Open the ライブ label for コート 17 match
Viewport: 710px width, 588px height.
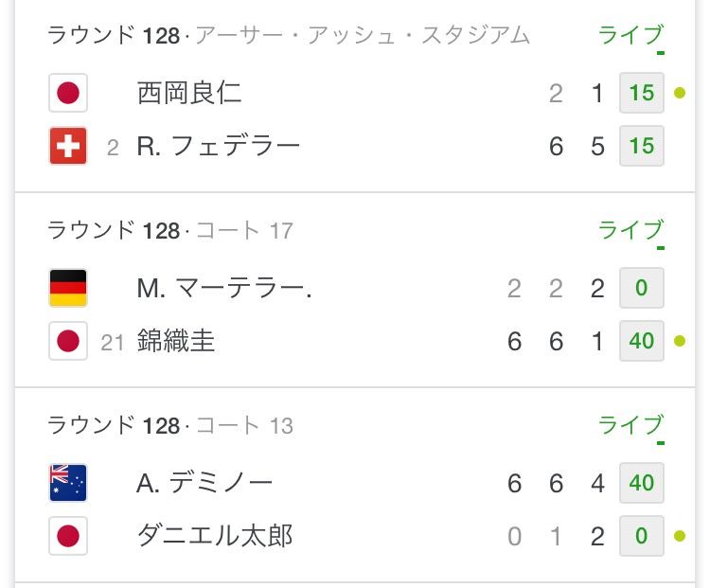(x=631, y=230)
